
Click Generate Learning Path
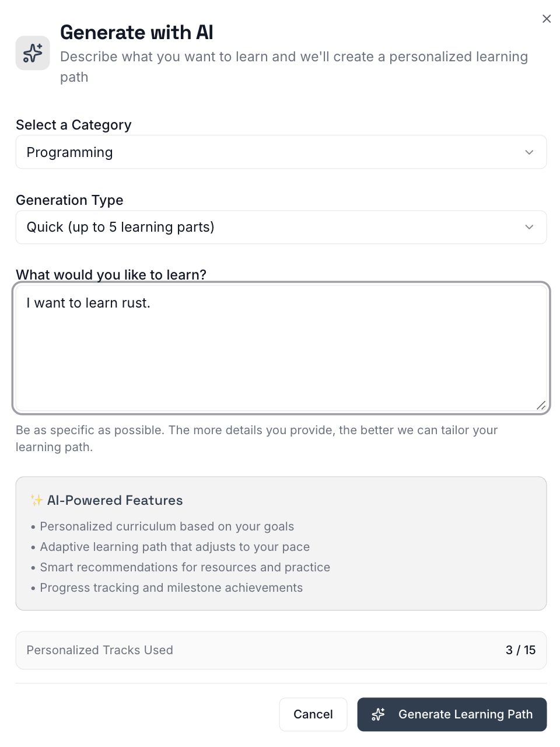[452, 714]
